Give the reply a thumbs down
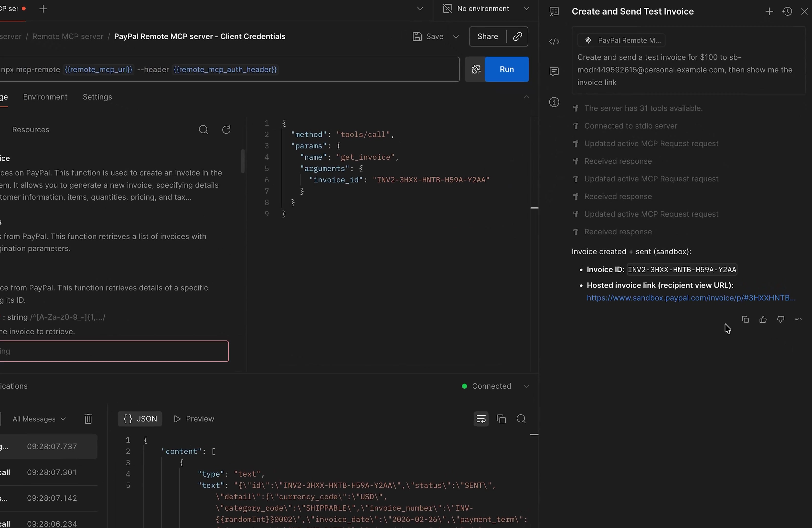This screenshot has width=812, height=528. pos(781,320)
